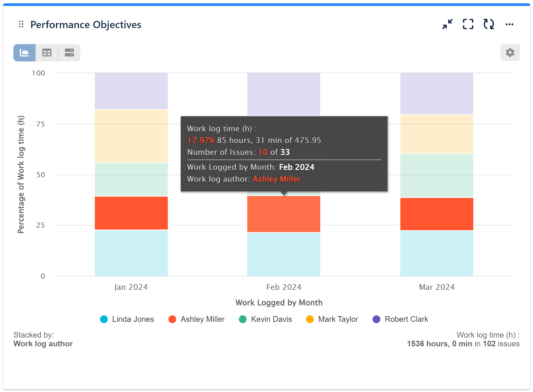Viewport: 533px width, 392px height.
Task: Click the orange Ashley Miller color dot
Action: click(x=172, y=319)
